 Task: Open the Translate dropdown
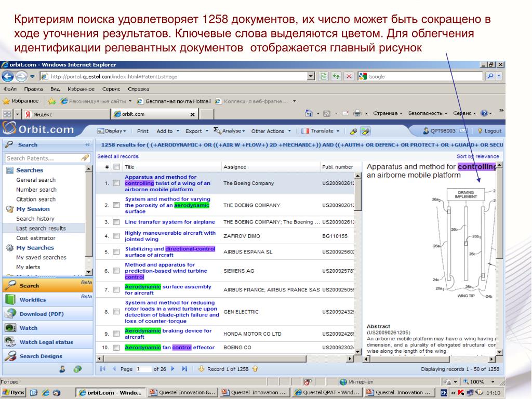[x=320, y=130]
